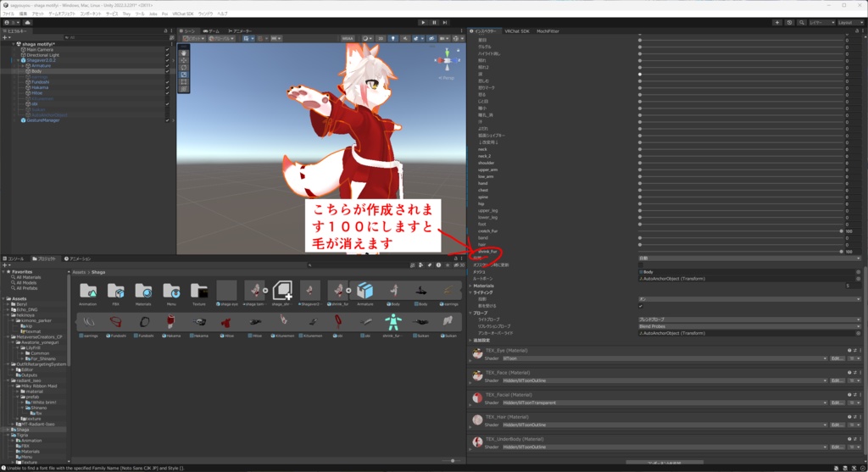Toggle scene audio icon
The height and width of the screenshot is (472, 868).
[405, 39]
